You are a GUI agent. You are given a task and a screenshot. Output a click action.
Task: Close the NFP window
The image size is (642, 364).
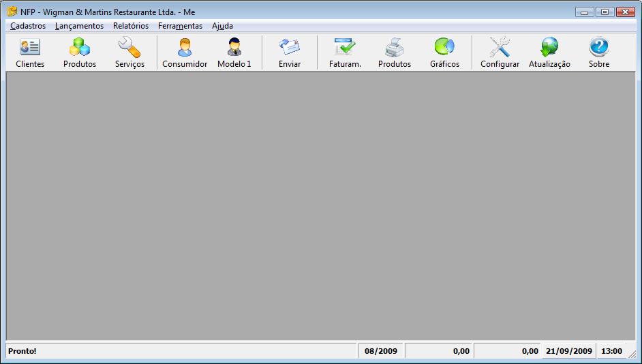click(x=625, y=12)
